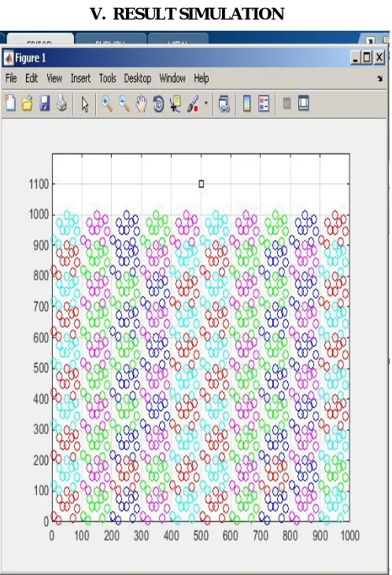Image resolution: width=392 pixels, height=575 pixels.
Task: Click the Figure 1 title bar text
Action: coord(31,58)
